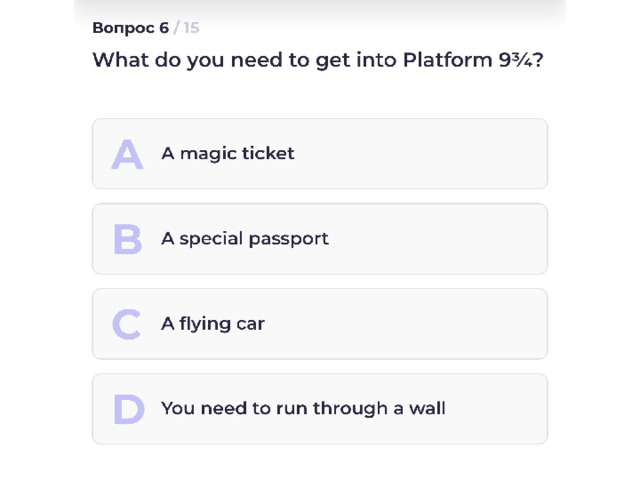
Task: Click the Platform 9¾ question heading
Action: (318, 60)
